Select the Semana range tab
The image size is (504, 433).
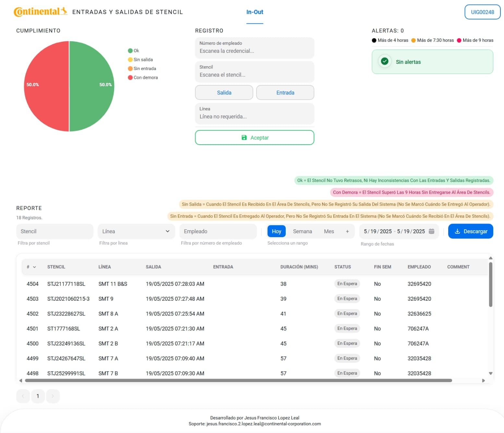[x=302, y=231]
